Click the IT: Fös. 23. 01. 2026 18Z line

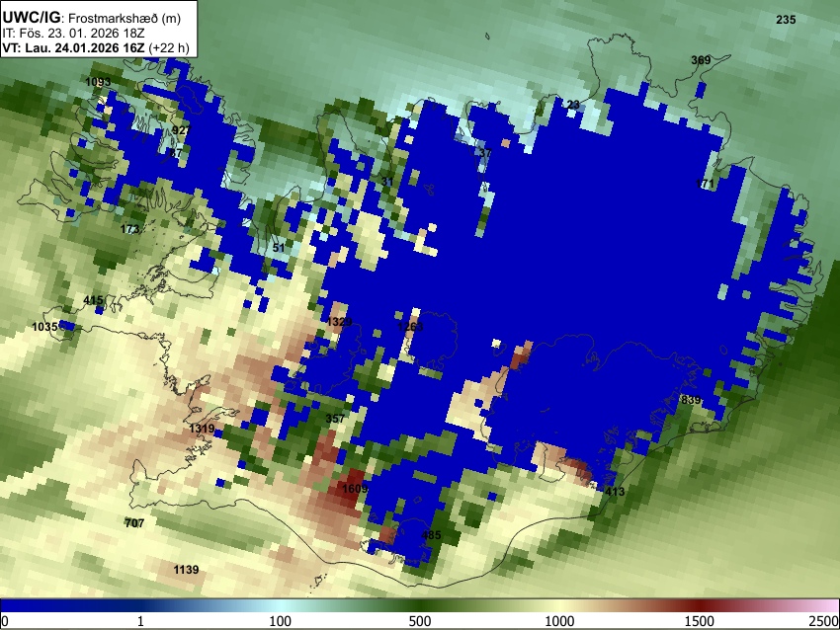coord(73,34)
